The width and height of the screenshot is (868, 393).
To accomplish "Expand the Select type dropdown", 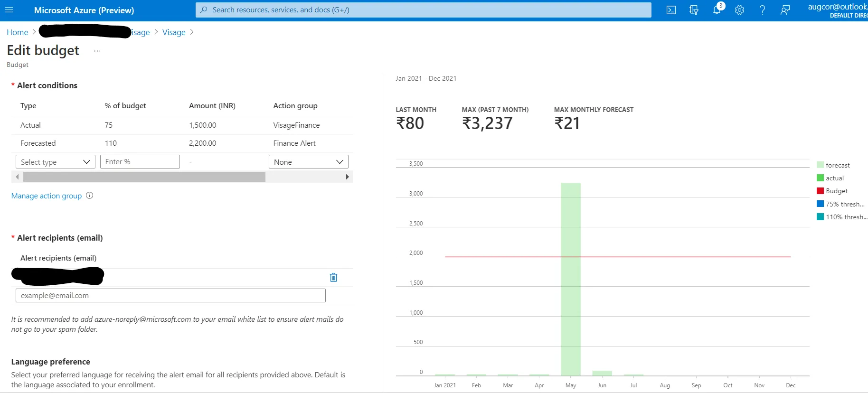I will click(55, 162).
